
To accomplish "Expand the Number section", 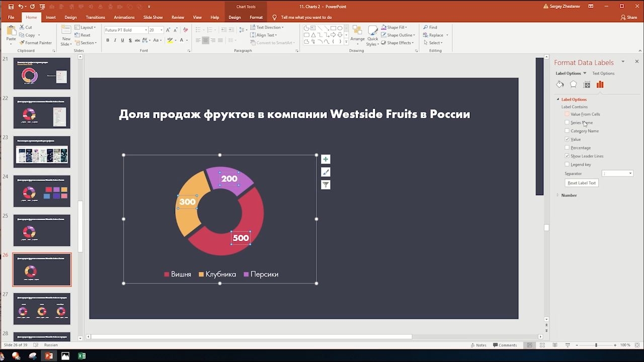I will pos(569,195).
